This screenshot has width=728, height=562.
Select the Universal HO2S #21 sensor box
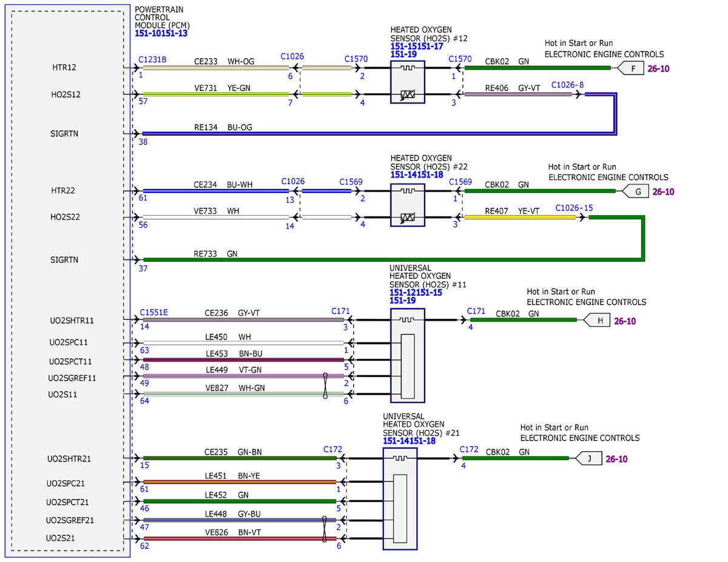point(400,498)
